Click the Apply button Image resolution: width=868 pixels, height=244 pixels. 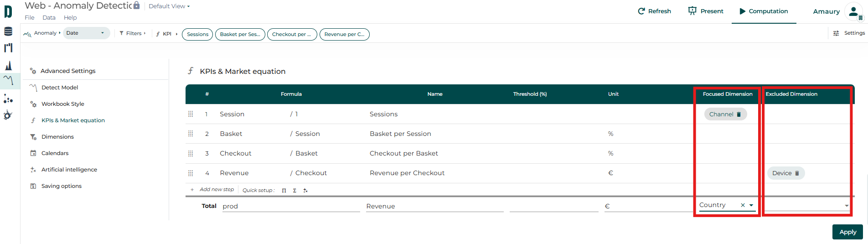pos(847,232)
